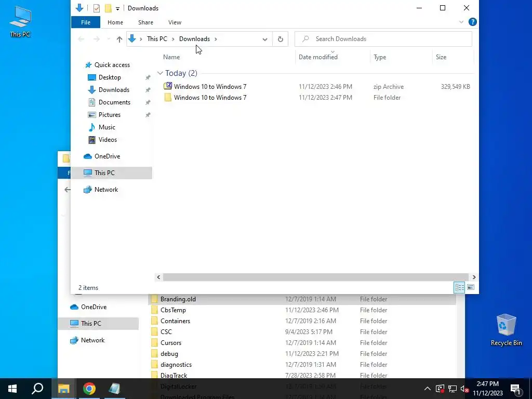Open taskbar Search magnifier
Screen dimensions: 532x399
[x=37, y=389]
